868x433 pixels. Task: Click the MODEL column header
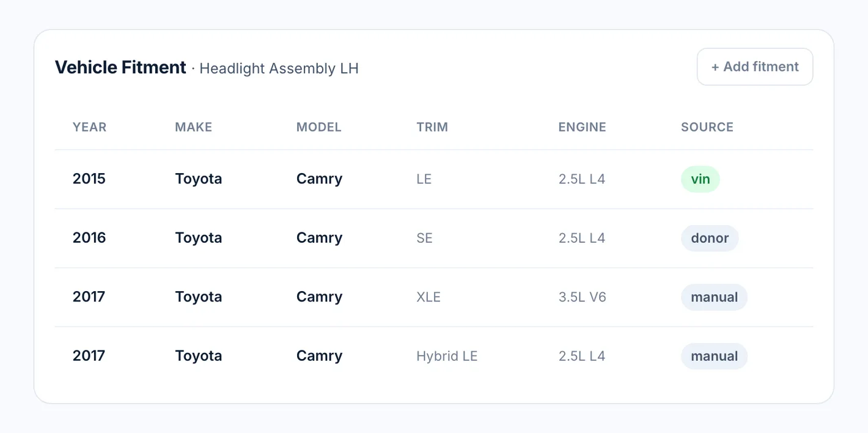pos(319,127)
